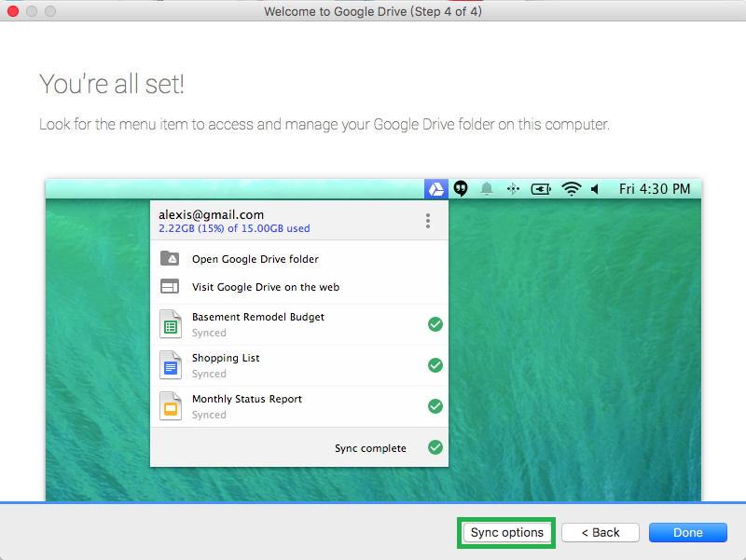The width and height of the screenshot is (746, 560).
Task: Click the Sync options button
Action: click(x=506, y=532)
